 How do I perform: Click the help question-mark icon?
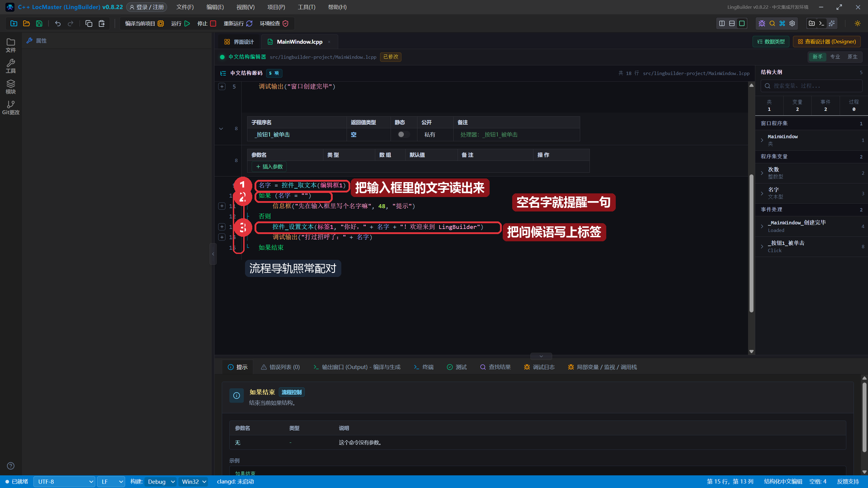(x=10, y=466)
